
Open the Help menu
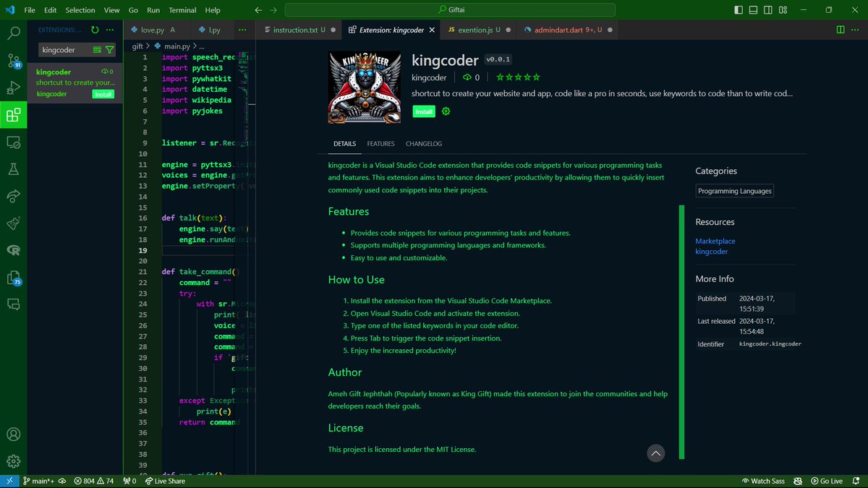(213, 10)
